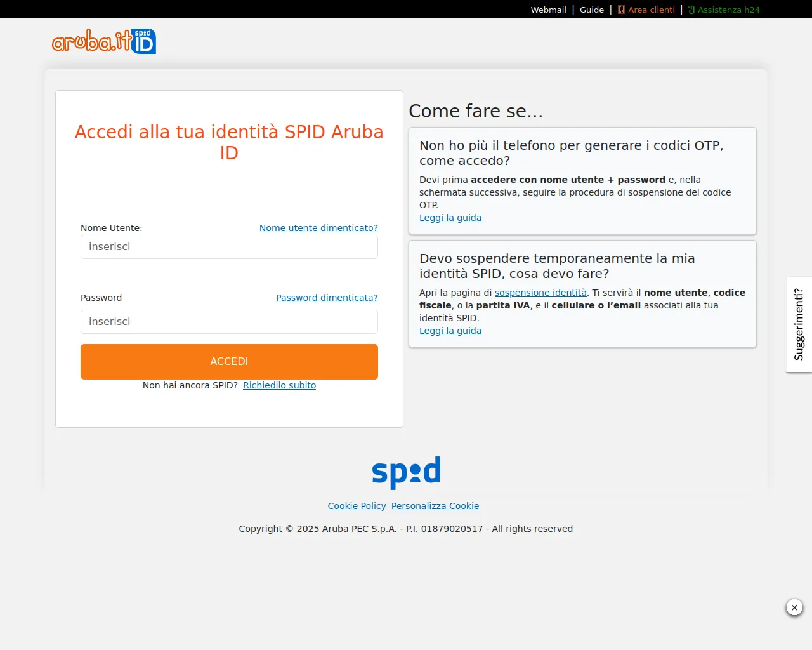The width and height of the screenshot is (812, 650).
Task: Open the Cookie Policy link
Action: coord(357,506)
